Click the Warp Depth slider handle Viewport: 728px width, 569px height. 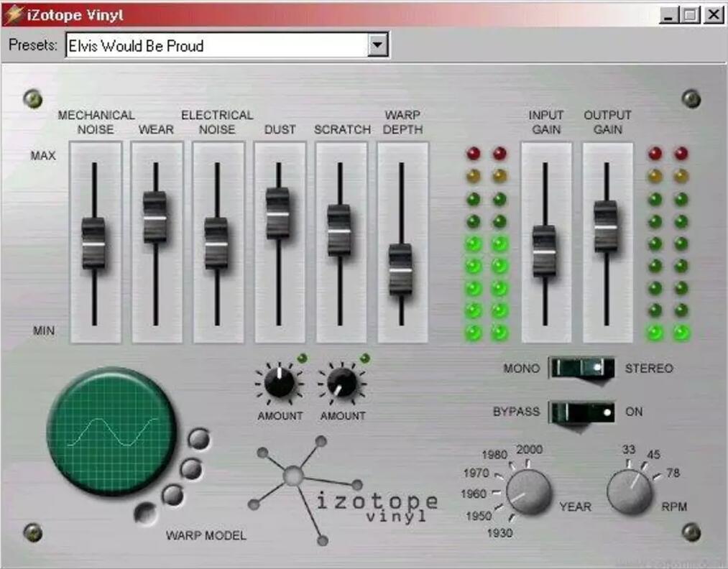[401, 269]
